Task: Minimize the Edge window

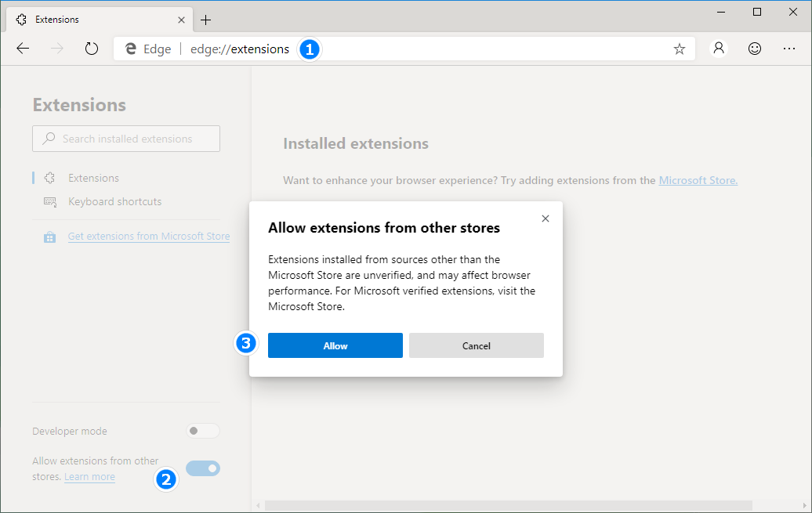Action: coord(721,12)
